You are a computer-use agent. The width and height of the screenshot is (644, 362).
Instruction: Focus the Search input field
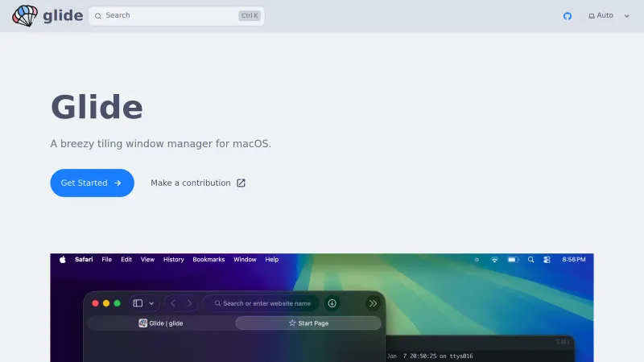(x=169, y=15)
